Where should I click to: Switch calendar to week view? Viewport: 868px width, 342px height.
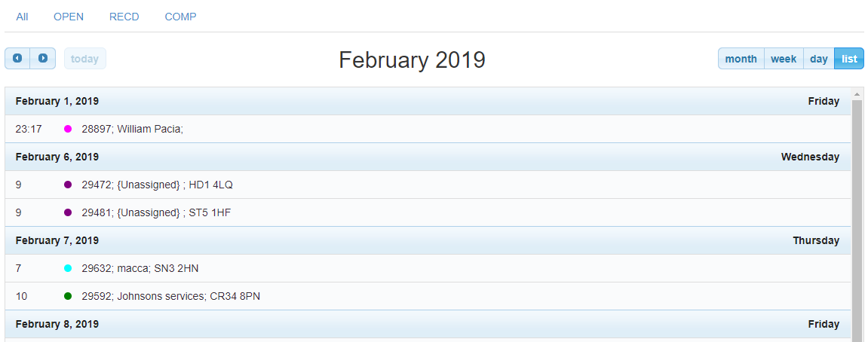[784, 59]
